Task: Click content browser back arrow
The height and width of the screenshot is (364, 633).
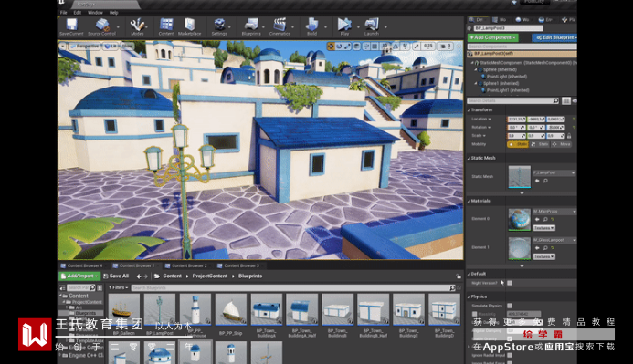Action: click(139, 276)
